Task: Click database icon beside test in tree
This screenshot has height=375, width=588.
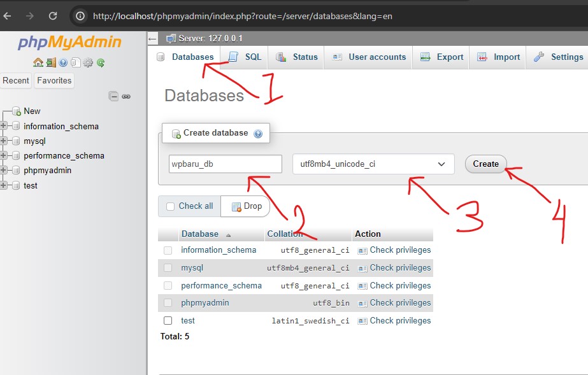Action: pyautogui.click(x=16, y=185)
